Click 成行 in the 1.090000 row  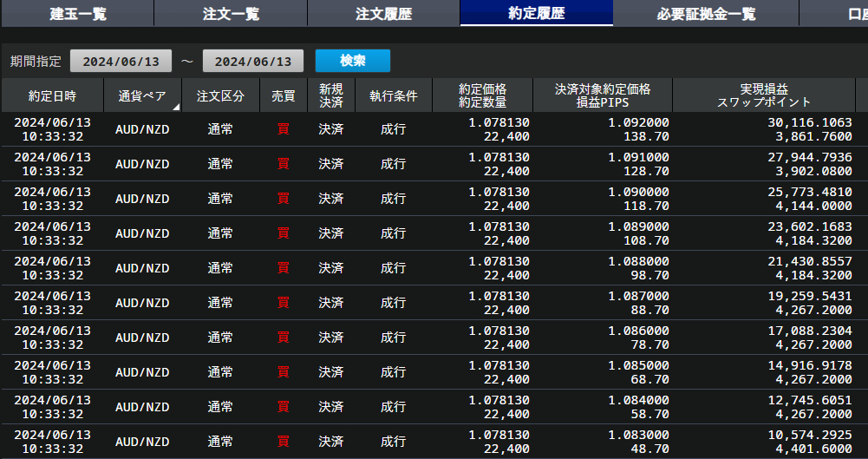tap(393, 199)
